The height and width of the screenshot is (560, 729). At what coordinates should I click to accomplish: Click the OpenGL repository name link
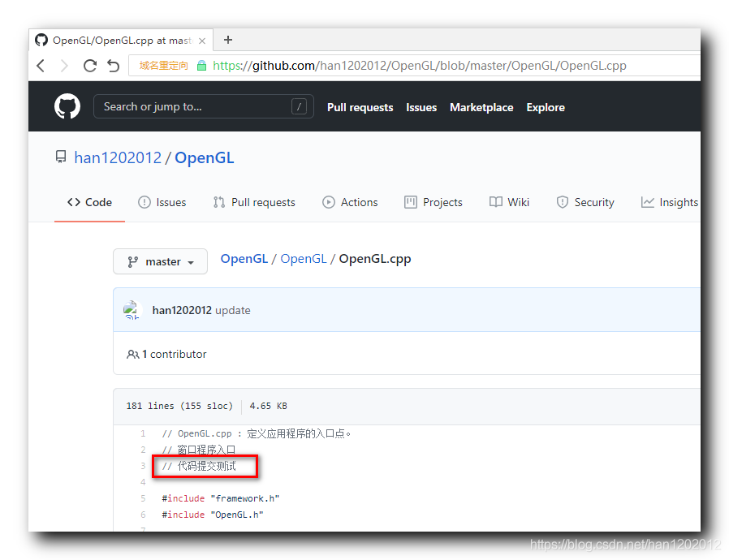[204, 157]
